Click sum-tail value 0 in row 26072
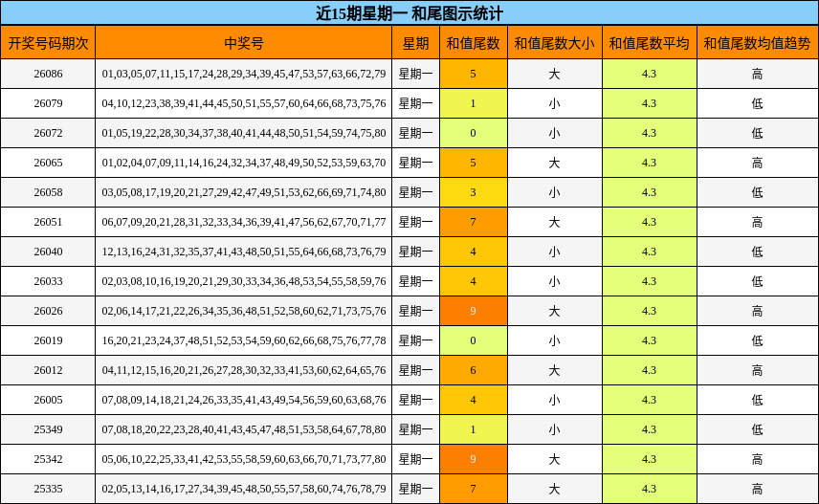Screen dimensions: 819x504 (474, 133)
